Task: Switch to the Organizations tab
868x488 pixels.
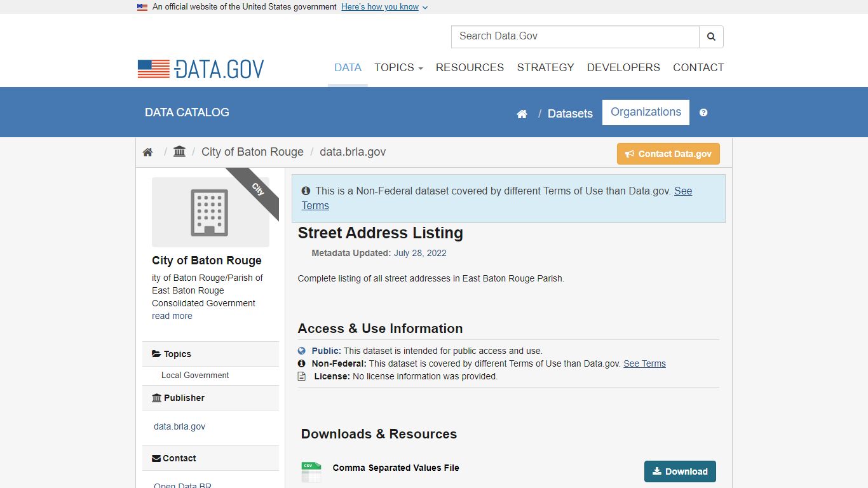Action: pyautogui.click(x=646, y=112)
